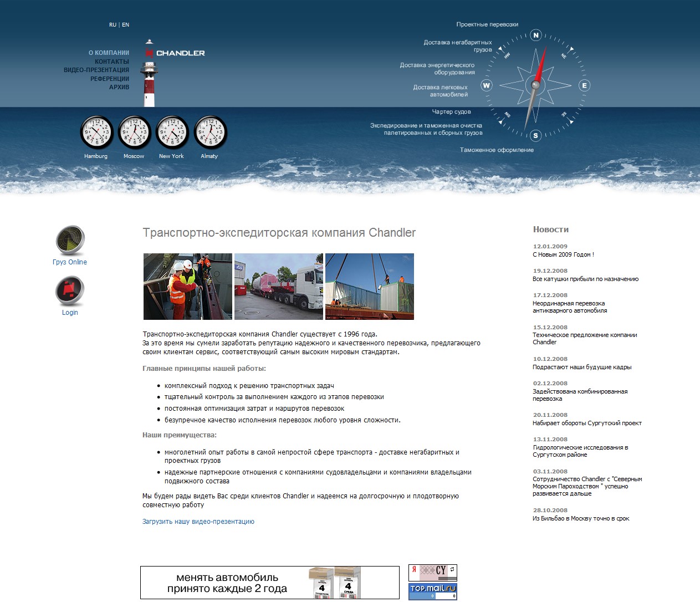This screenshot has height=602, width=700.
Task: Click the compass W marker
Action: click(x=486, y=85)
